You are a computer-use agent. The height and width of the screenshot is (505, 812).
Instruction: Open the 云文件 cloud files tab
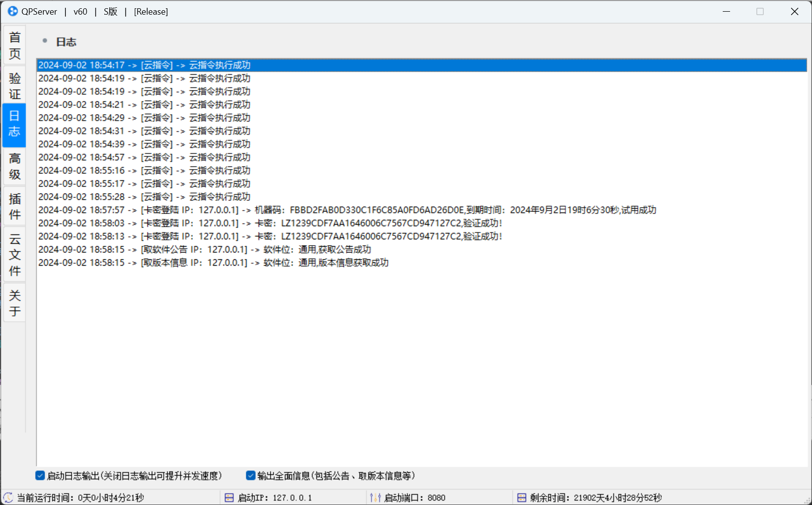point(15,254)
